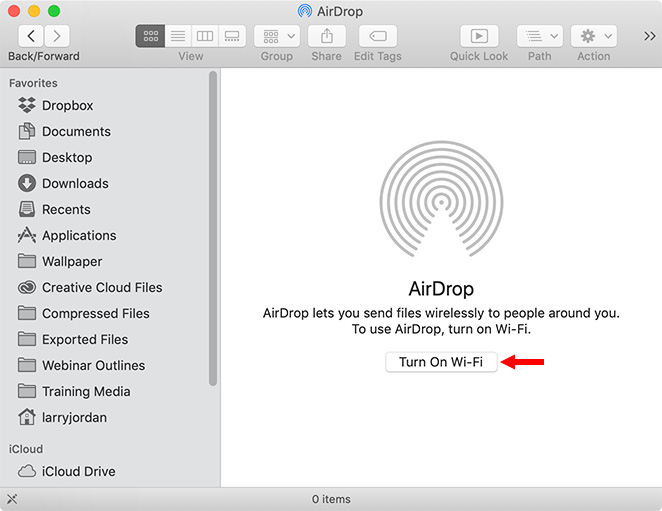The height and width of the screenshot is (511, 662).
Task: Switch to list view
Action: pos(178,36)
